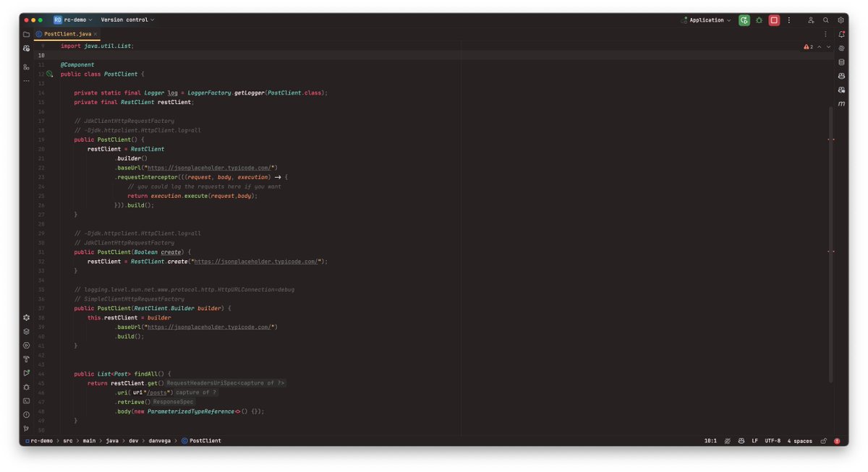Open IDE settings gear icon
Image resolution: width=868 pixels, height=472 pixels.
coord(841,20)
